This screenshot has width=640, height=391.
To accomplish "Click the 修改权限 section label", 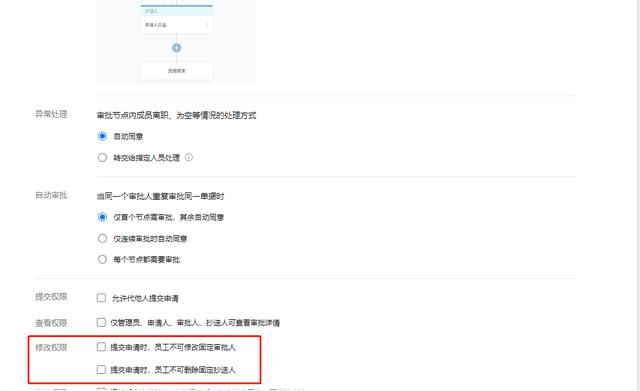I will point(51,348).
